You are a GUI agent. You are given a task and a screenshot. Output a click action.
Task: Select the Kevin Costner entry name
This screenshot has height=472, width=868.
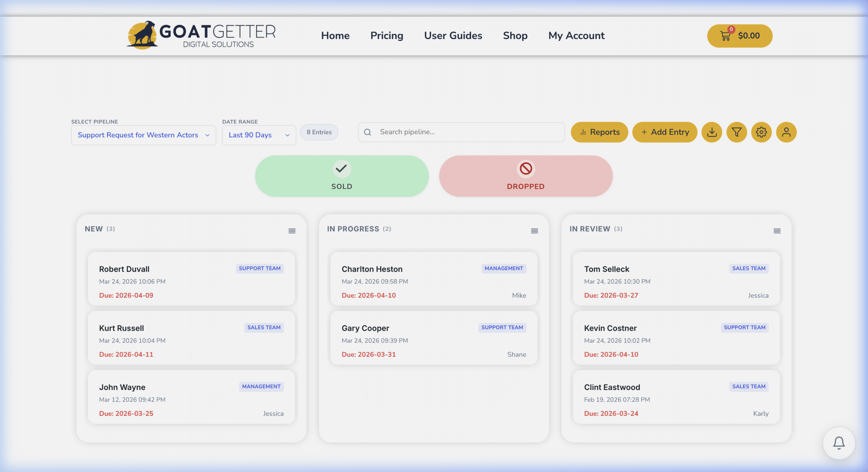click(610, 328)
